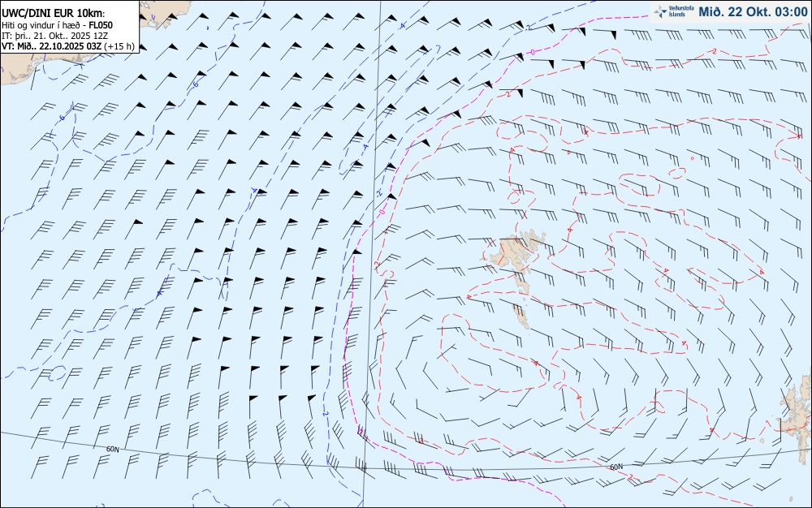Select the 'Mið. 22 Okt. 03:00' timestamp

tap(753, 11)
